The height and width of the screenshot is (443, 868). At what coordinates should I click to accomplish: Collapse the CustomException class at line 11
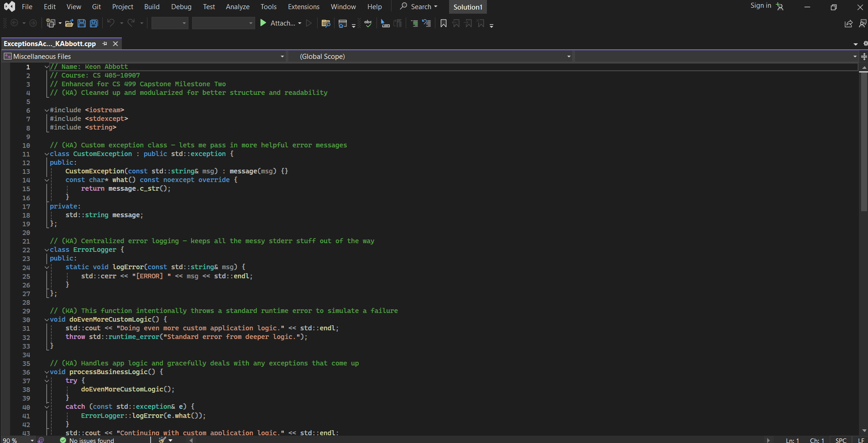[x=47, y=154]
